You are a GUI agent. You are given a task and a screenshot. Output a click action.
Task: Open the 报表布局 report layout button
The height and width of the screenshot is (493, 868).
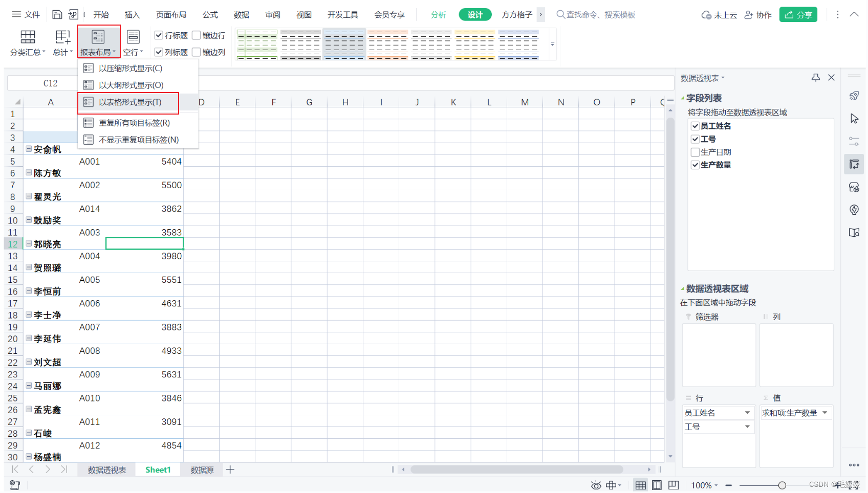98,42
